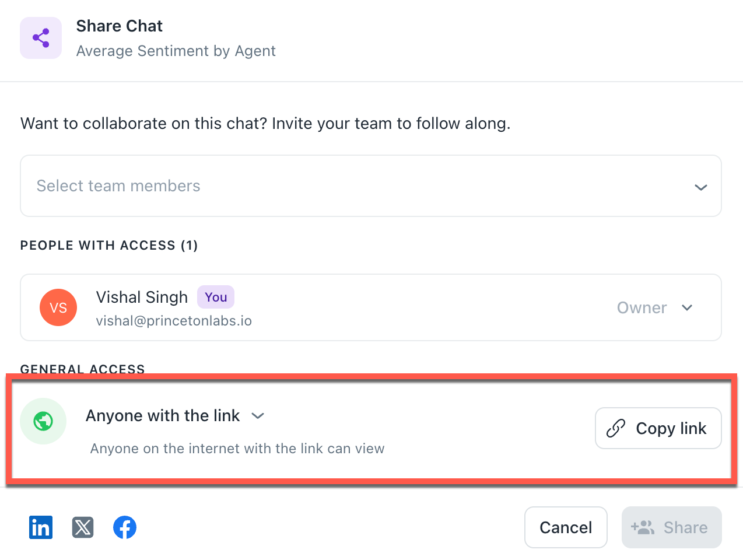
Task: Click the vishal@princetonlabs.io email address
Action: (174, 321)
